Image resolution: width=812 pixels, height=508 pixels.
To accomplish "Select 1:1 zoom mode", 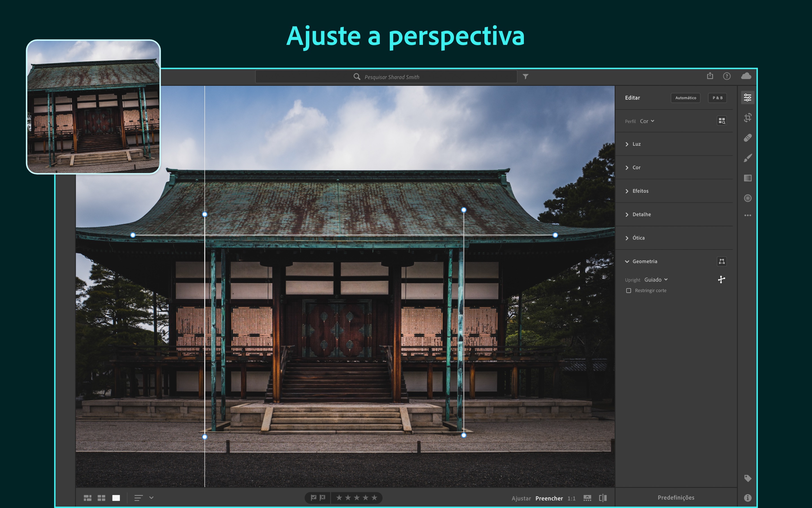I will (x=572, y=498).
